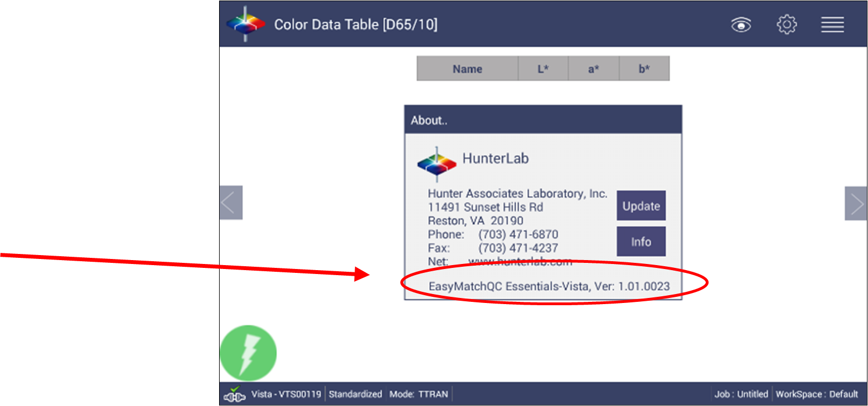This screenshot has width=868, height=406.
Task: Click the About.. dialog title bar
Action: click(x=543, y=120)
